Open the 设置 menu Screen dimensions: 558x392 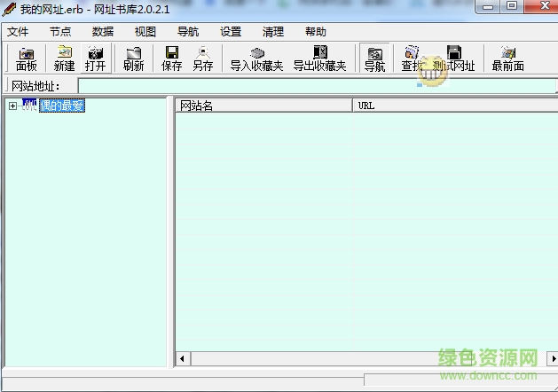point(231,32)
